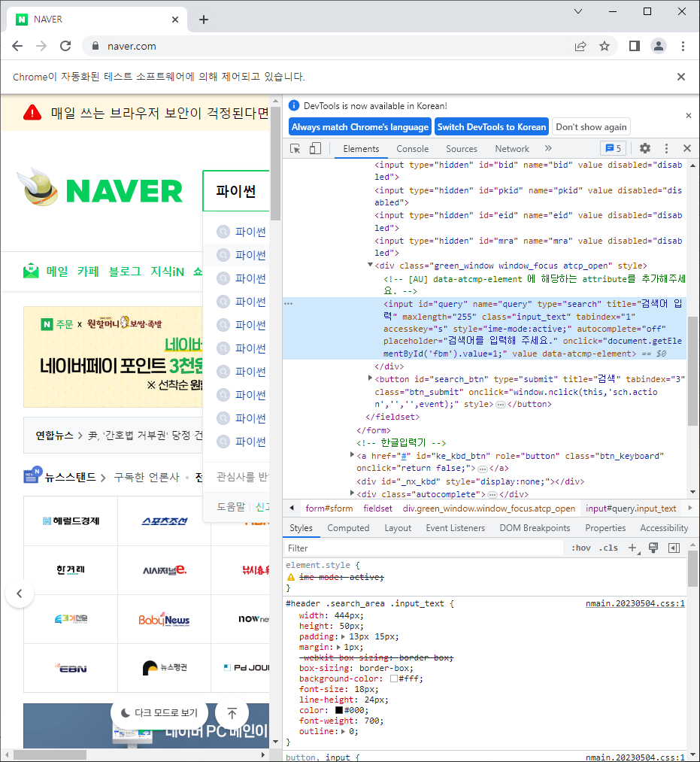Open the Accessibility tab
The image size is (700, 762).
[x=664, y=528]
